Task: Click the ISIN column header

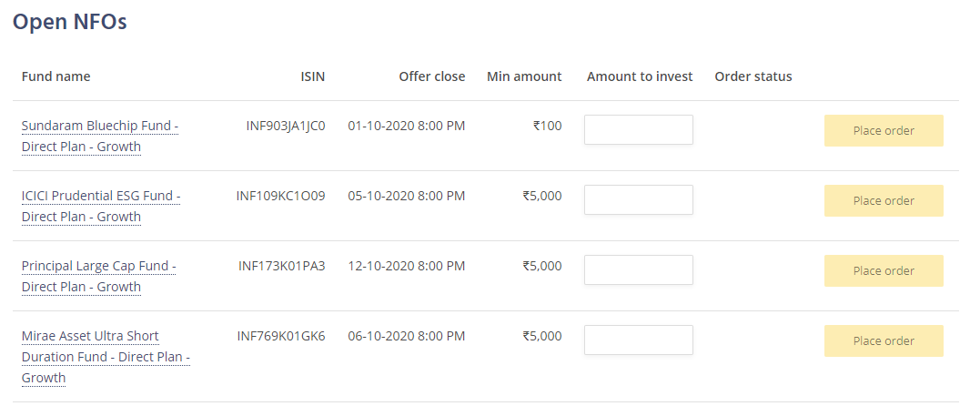Action: pos(312,76)
